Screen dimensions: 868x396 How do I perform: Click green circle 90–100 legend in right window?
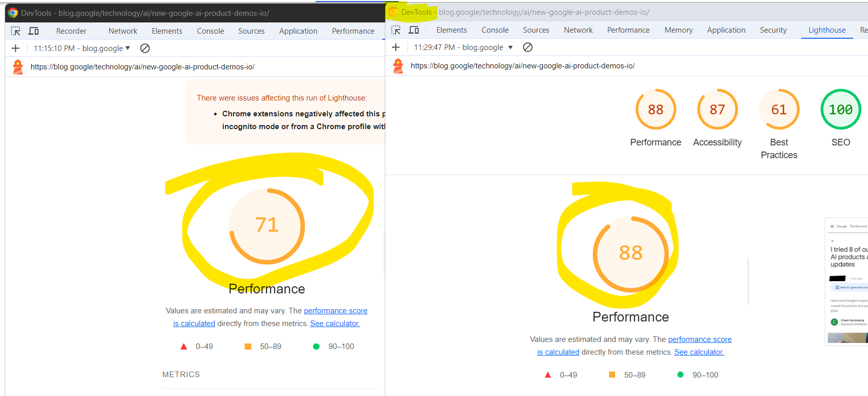[697, 375]
